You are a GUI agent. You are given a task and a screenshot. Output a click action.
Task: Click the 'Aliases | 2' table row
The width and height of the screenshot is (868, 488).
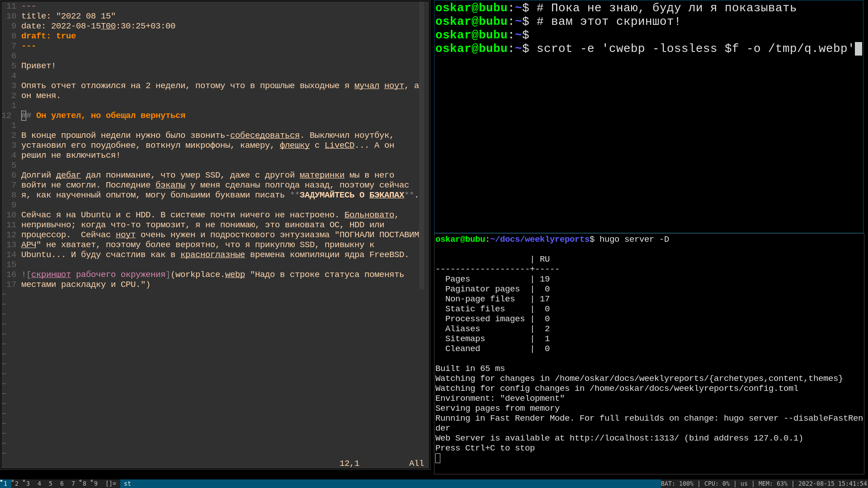[497, 329]
